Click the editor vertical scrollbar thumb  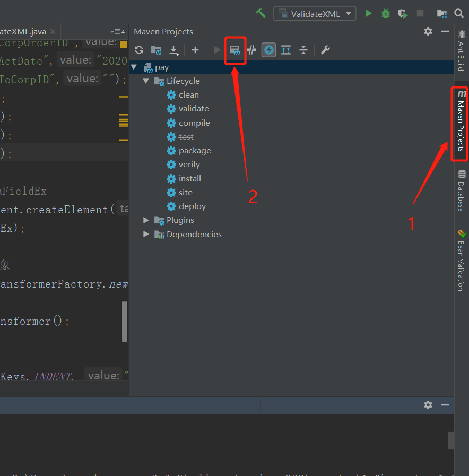[x=125, y=322]
